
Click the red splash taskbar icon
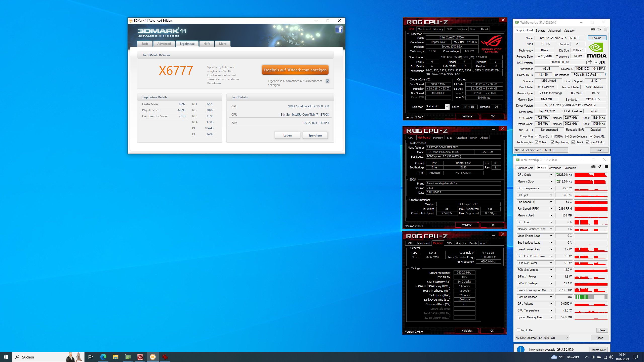(x=165, y=357)
